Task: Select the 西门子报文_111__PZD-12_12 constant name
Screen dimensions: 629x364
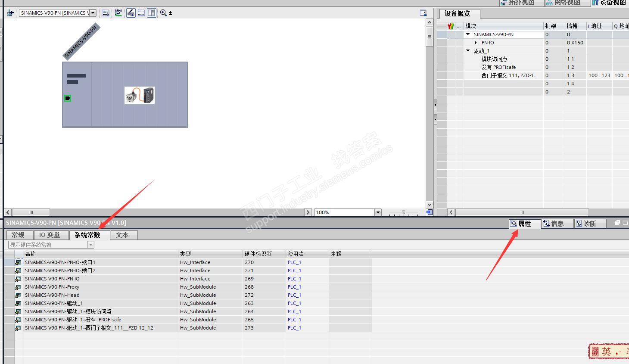Action: coord(89,328)
